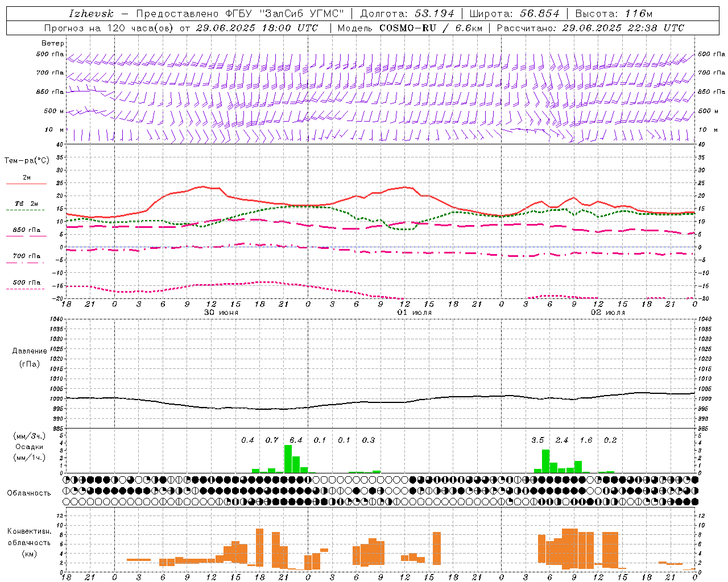The height and width of the screenshot is (582, 728).
Task: Click the 1.6 precipitation total value
Action: coord(586,440)
